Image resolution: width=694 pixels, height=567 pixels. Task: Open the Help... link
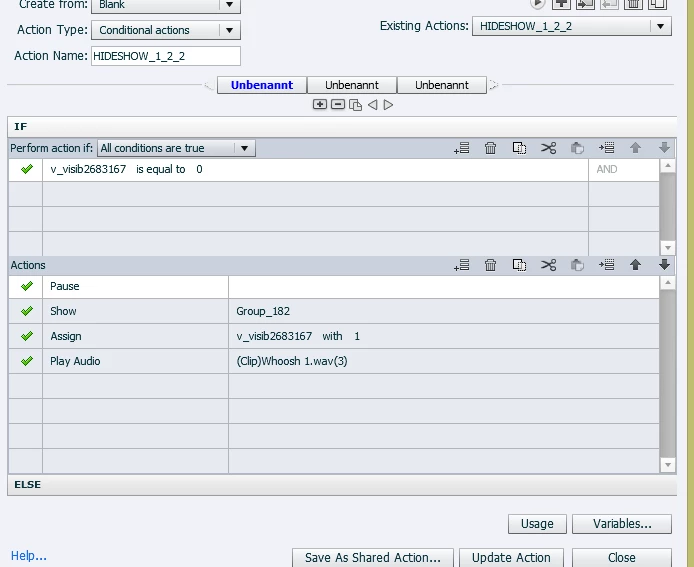pos(29,556)
